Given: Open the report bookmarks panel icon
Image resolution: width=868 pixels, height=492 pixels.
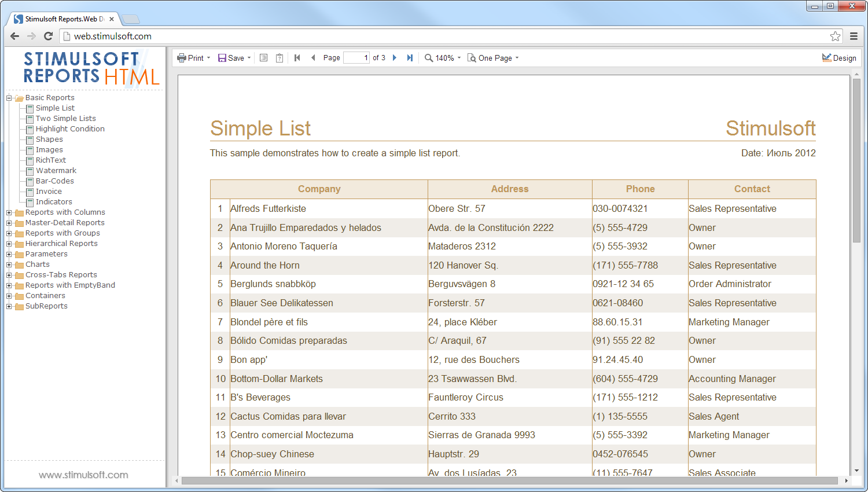Looking at the screenshot, I should 263,57.
